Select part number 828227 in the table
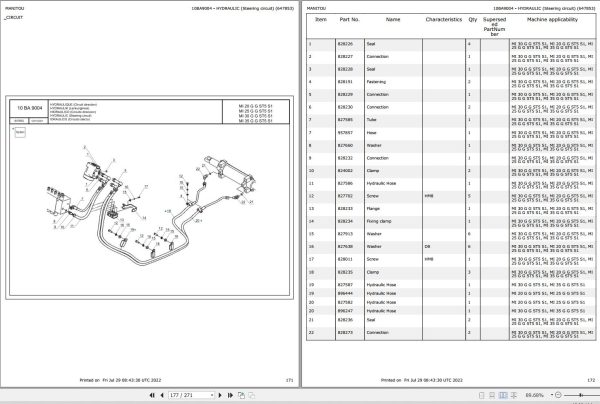 point(345,57)
